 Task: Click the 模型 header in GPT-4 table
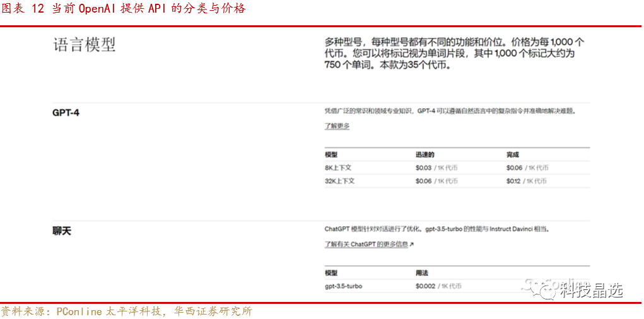331,155
